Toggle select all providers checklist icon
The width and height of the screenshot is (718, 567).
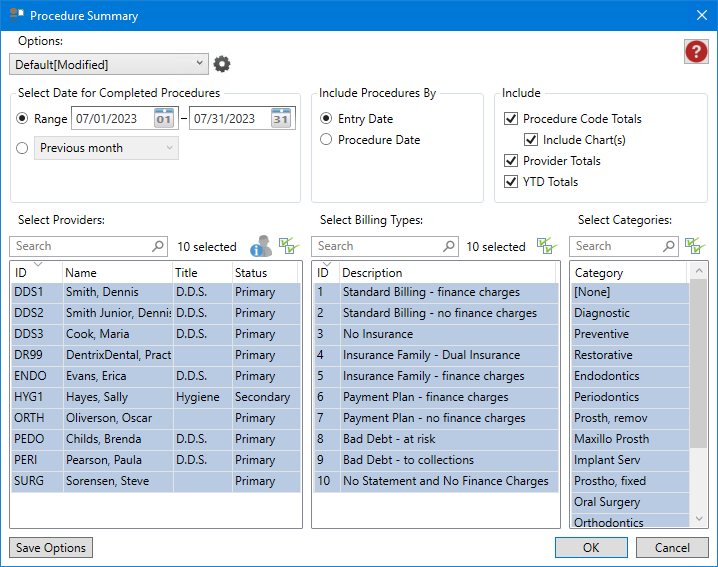[289, 246]
